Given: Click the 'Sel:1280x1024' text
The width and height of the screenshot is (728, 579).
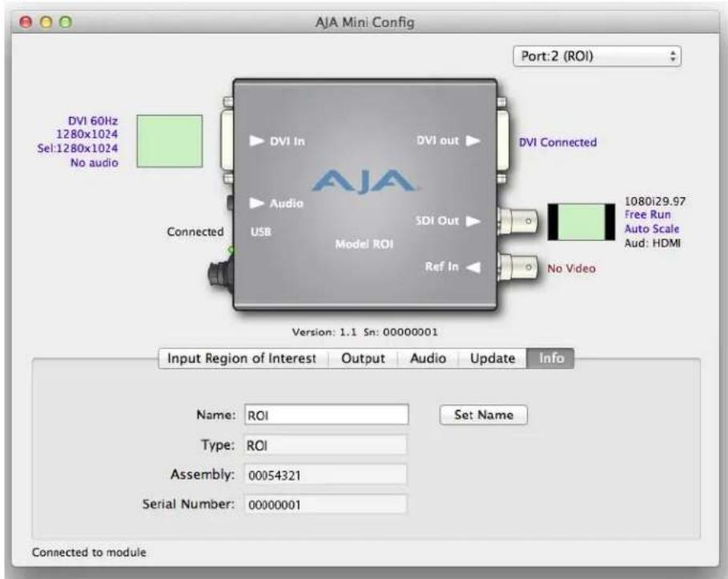Looking at the screenshot, I should pyautogui.click(x=78, y=148).
